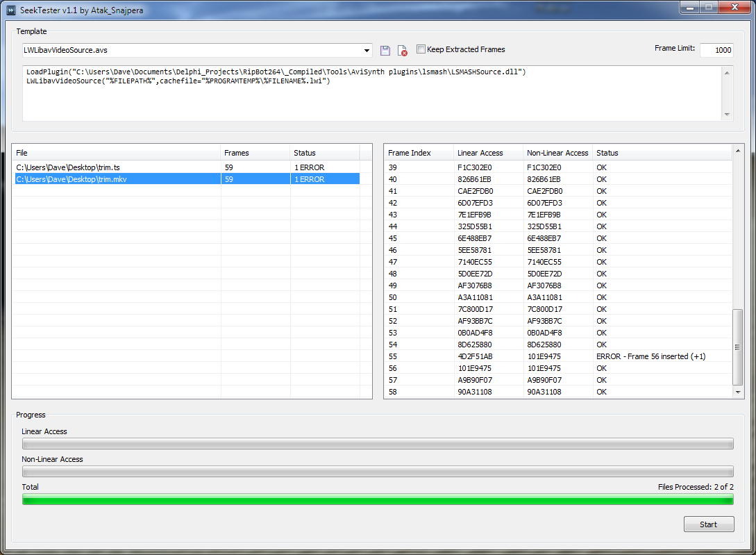Click the frame list scroll down arrow
The image size is (756, 555).
738,392
